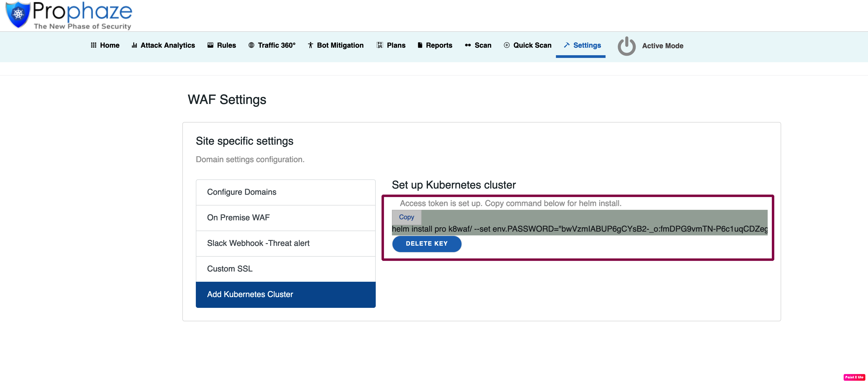The width and height of the screenshot is (868, 383).
Task: Select Configure Domains in settings list
Action: (285, 192)
